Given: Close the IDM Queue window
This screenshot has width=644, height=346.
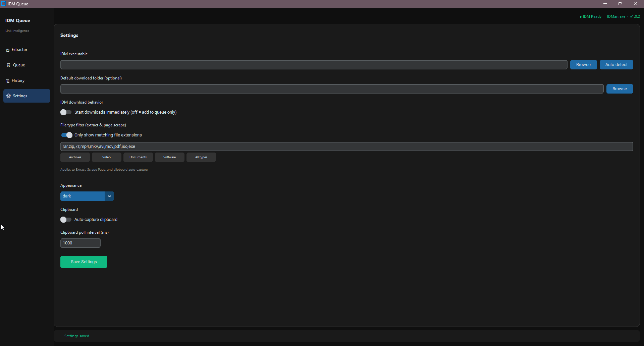Looking at the screenshot, I should pos(636,4).
